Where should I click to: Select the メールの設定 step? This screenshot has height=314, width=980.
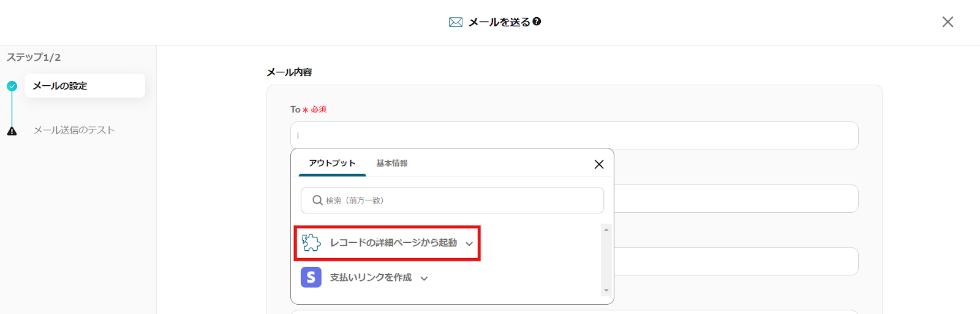click(85, 86)
